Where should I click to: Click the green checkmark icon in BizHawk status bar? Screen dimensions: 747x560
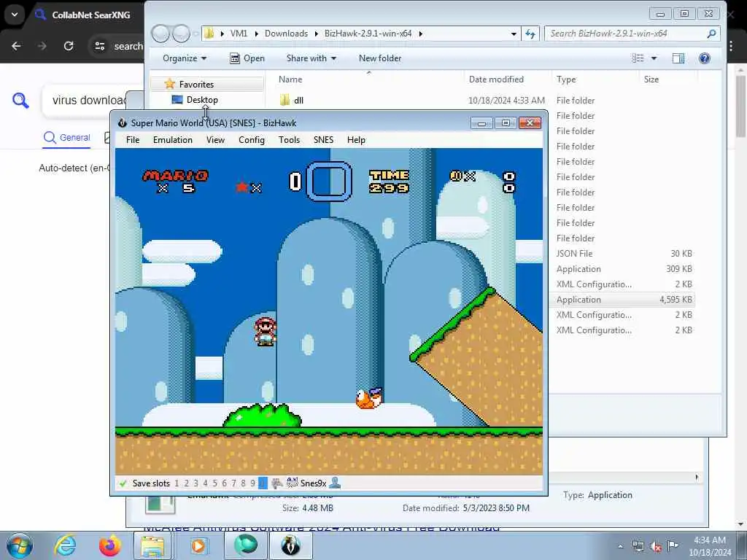click(123, 483)
